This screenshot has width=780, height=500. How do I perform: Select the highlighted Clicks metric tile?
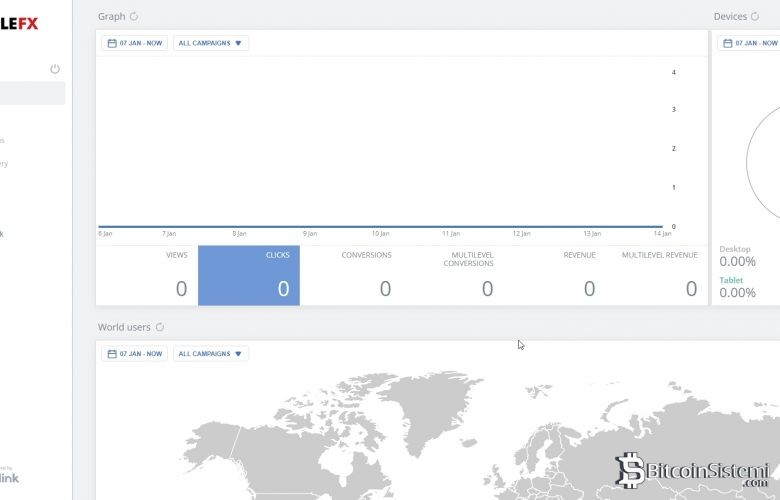249,275
